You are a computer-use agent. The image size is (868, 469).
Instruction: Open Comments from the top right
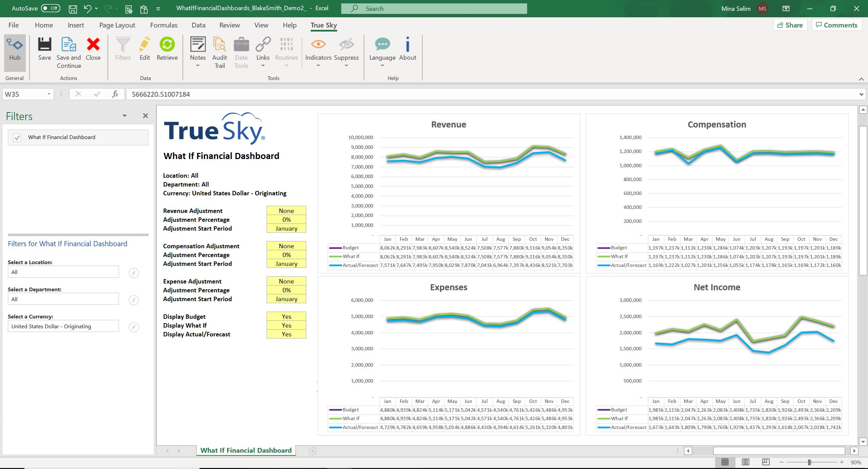click(836, 25)
